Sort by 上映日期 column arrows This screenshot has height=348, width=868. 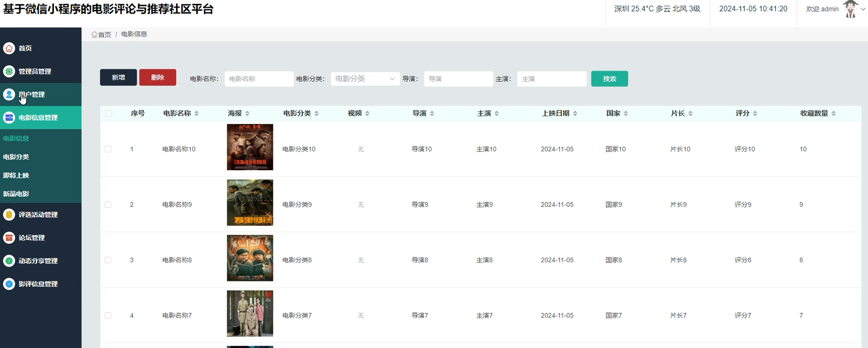click(x=575, y=113)
